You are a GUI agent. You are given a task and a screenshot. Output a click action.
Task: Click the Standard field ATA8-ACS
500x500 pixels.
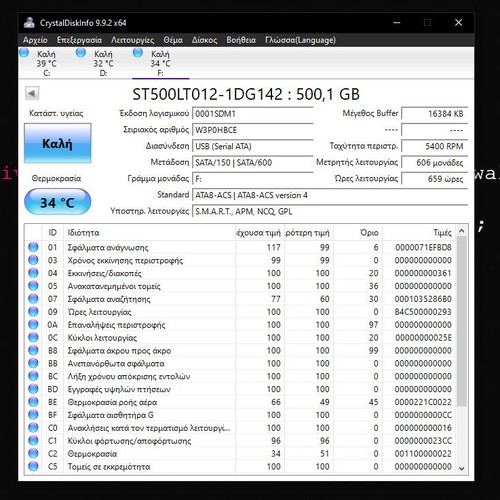[x=330, y=195]
